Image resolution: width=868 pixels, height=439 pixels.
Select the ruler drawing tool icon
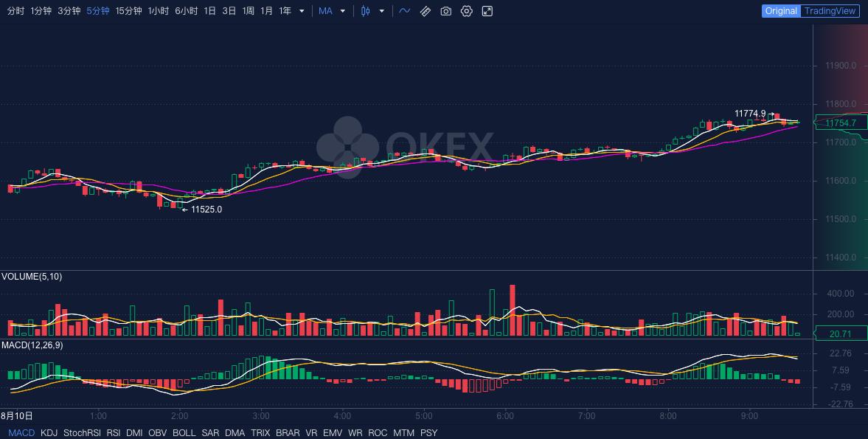[x=426, y=11]
